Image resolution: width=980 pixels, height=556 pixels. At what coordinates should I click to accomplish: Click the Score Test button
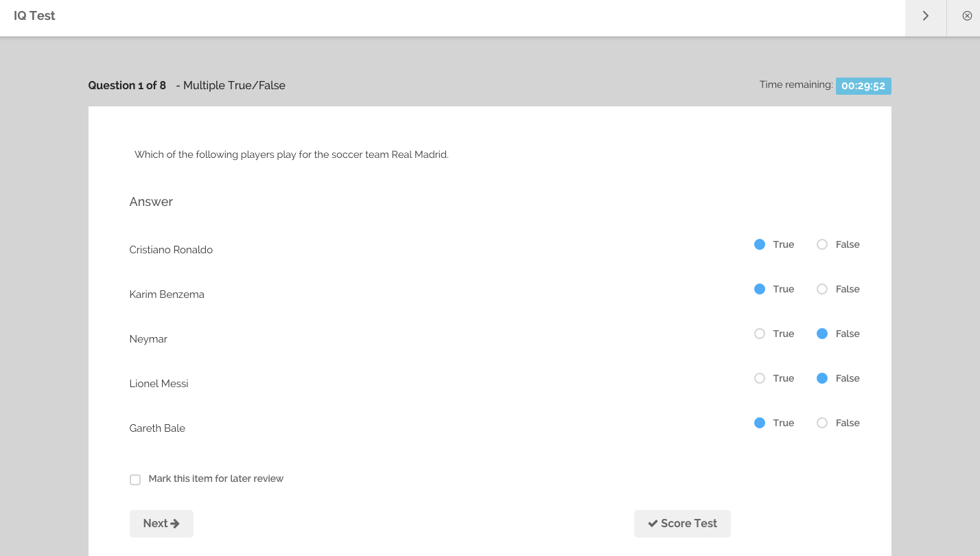pos(682,524)
